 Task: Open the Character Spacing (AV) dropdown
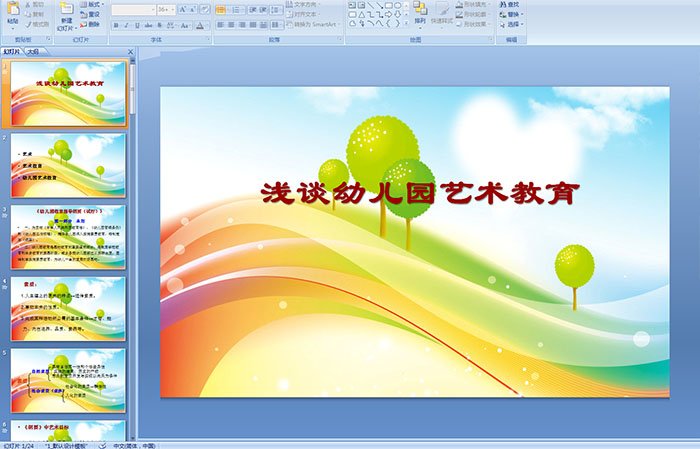tap(171, 25)
